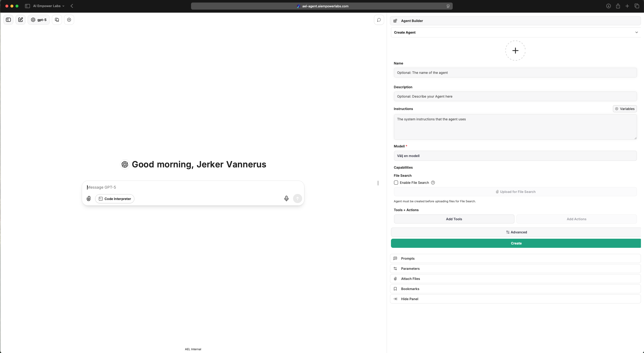The height and width of the screenshot is (353, 644).
Task: Click the Add Actions button
Action: 576,219
